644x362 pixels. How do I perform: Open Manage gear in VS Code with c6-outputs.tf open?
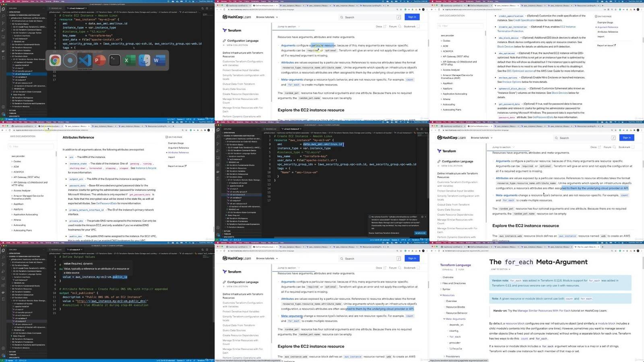(3, 355)
